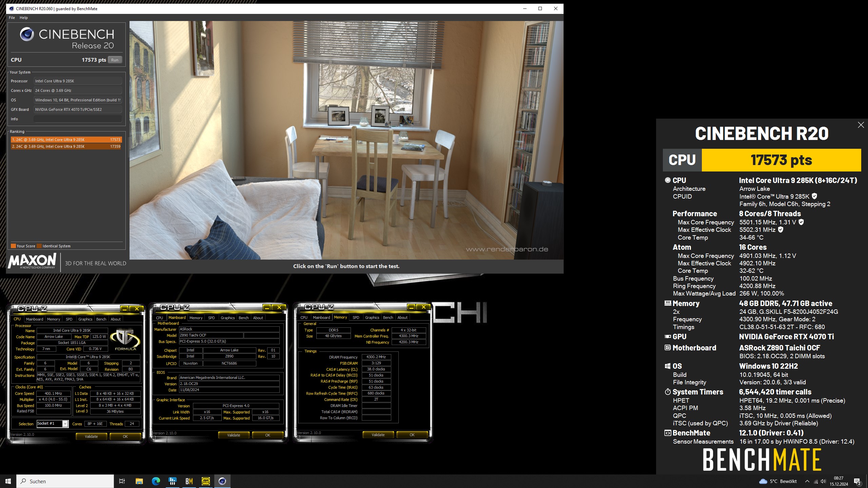Viewport: 868px width, 488px height.
Task: Click the verified shield next to CPUID
Action: pyautogui.click(x=814, y=196)
